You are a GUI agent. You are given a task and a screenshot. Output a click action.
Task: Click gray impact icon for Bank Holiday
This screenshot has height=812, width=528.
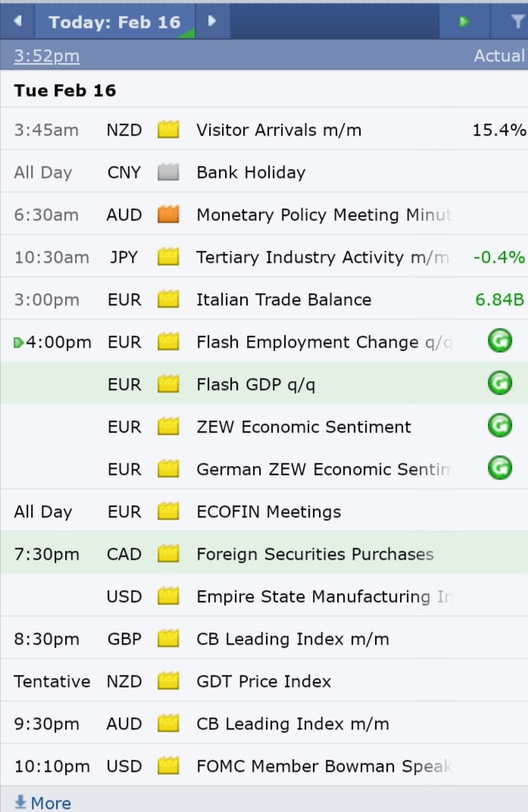[x=168, y=172]
